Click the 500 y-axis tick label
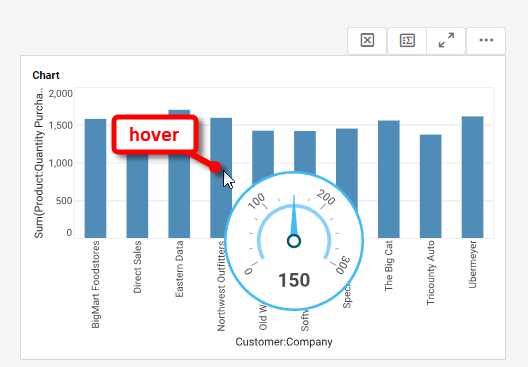Screen dimensions: 528x367 (x=64, y=201)
